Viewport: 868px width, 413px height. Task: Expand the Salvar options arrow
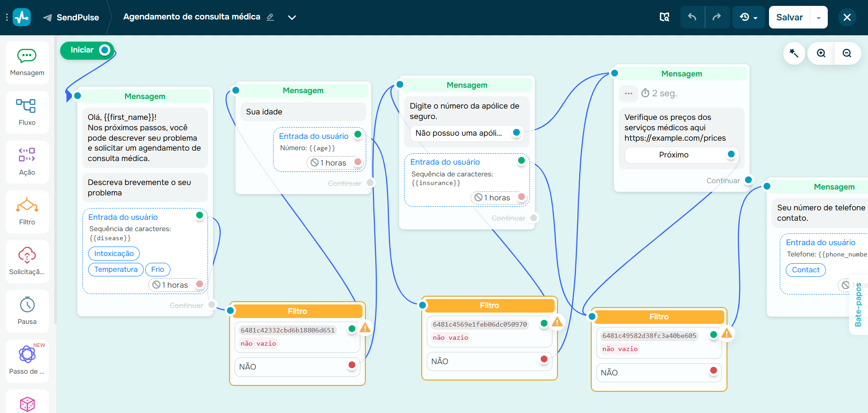pos(819,17)
